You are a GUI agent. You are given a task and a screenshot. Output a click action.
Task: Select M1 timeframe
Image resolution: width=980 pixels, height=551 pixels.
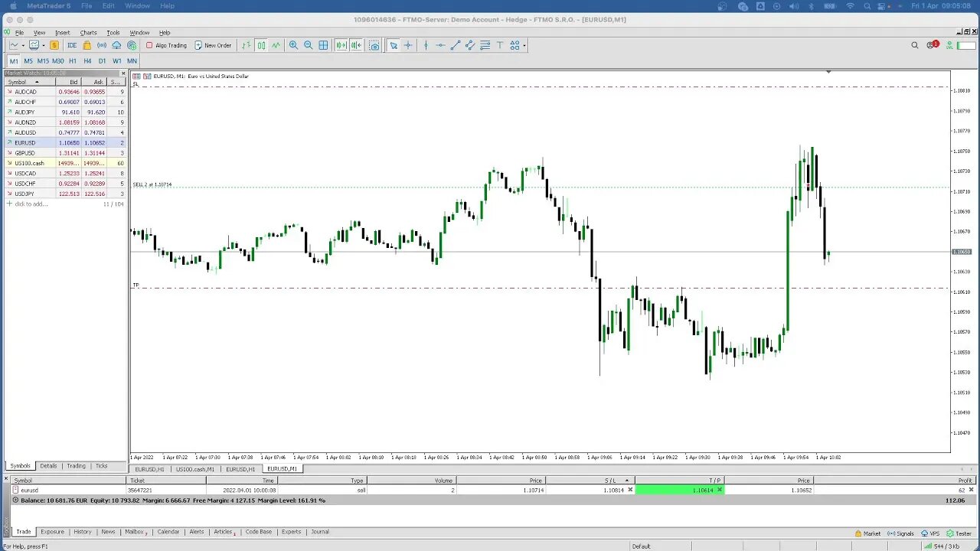[x=14, y=61]
